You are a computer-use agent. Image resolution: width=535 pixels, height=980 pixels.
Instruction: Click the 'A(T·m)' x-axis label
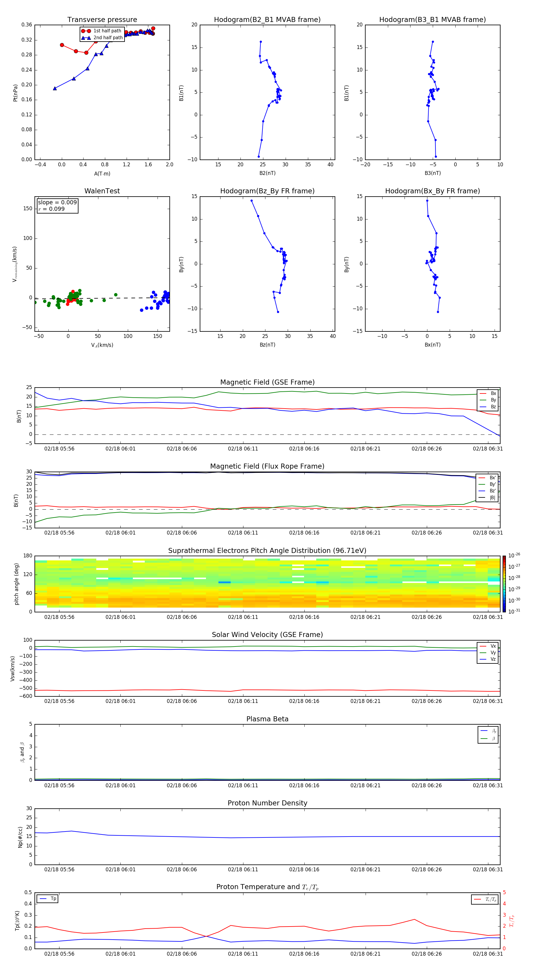click(102, 173)
